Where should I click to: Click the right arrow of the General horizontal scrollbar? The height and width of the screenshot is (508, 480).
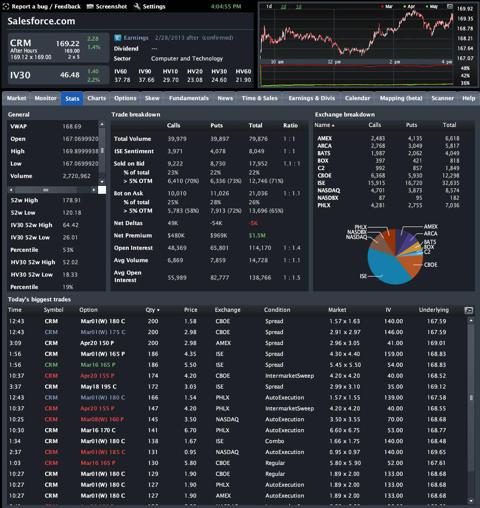tap(93, 190)
